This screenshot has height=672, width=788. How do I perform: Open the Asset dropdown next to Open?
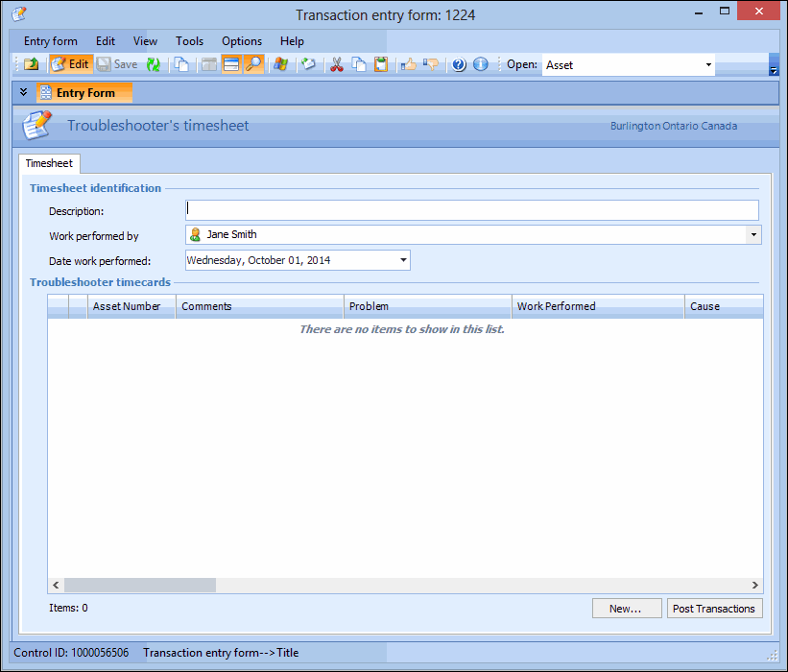pos(708,65)
